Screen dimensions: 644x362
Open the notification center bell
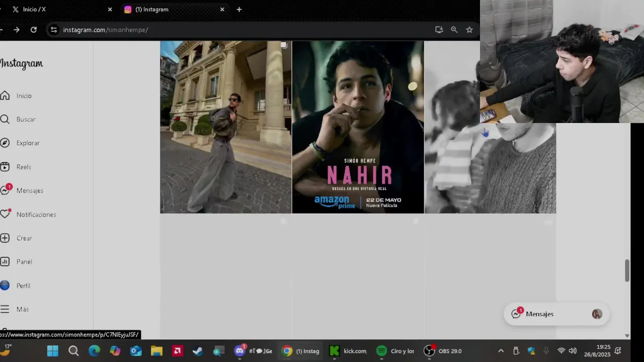[618, 351]
